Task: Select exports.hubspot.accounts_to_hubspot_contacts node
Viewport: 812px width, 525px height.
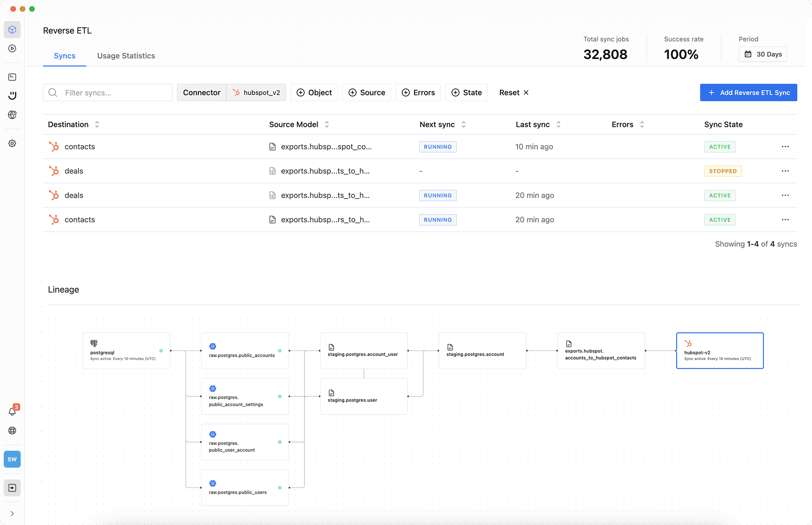Action: tap(601, 351)
